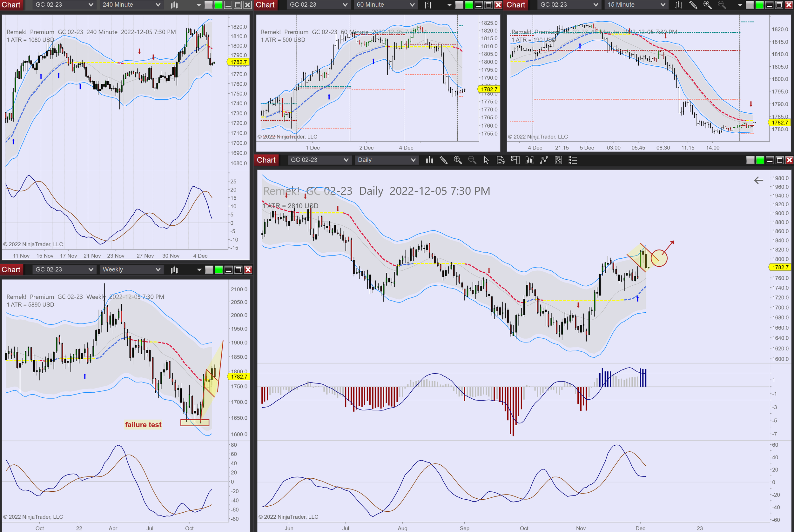
Task: Click the Chart tab of 60 Minute window
Action: (x=265, y=5)
